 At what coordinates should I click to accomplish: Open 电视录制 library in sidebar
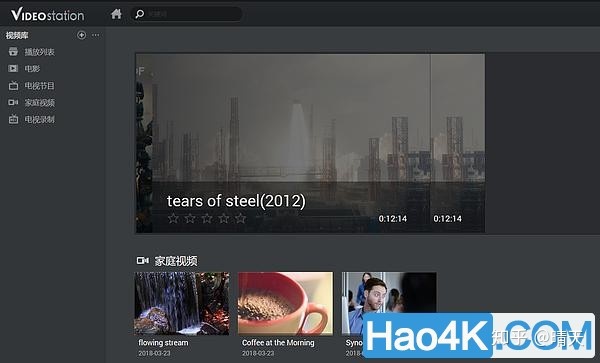[x=40, y=119]
